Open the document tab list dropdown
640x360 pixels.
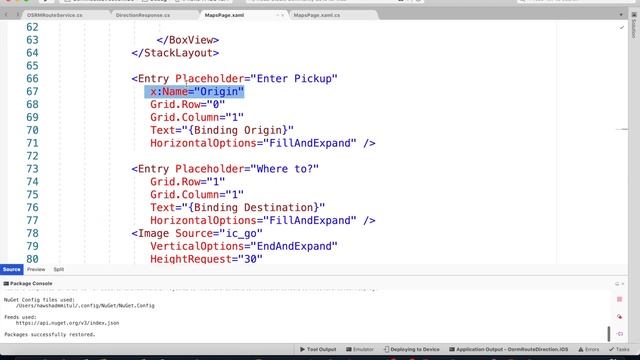coord(621,15)
